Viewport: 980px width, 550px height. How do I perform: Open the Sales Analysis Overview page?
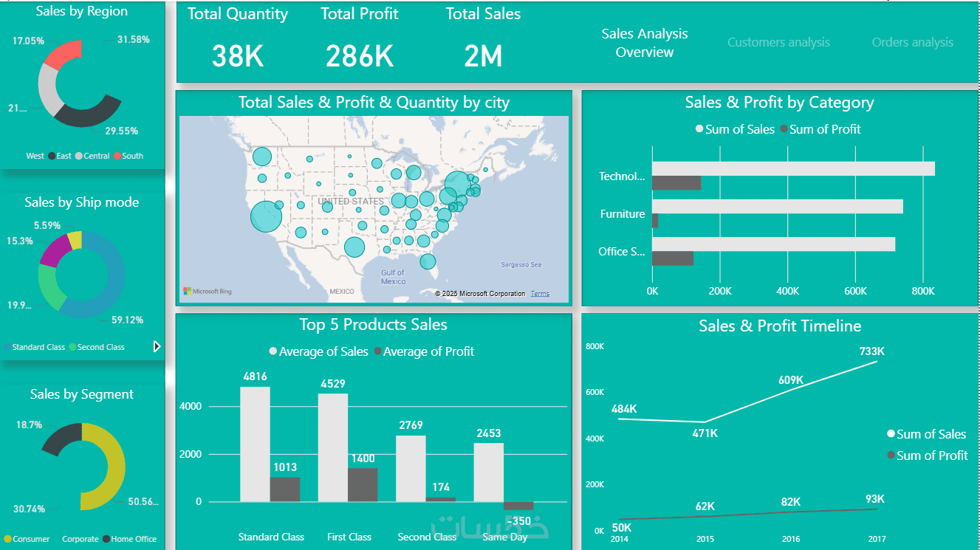(x=644, y=43)
